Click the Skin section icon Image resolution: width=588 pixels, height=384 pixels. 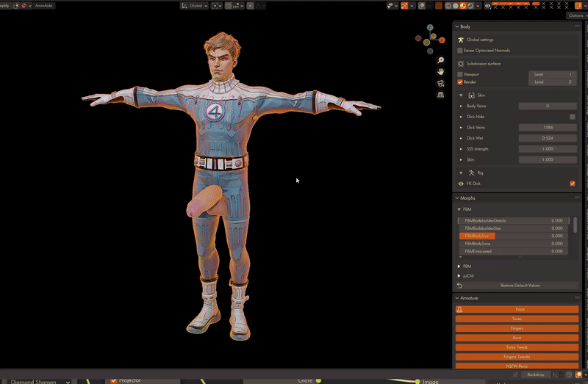(471, 95)
